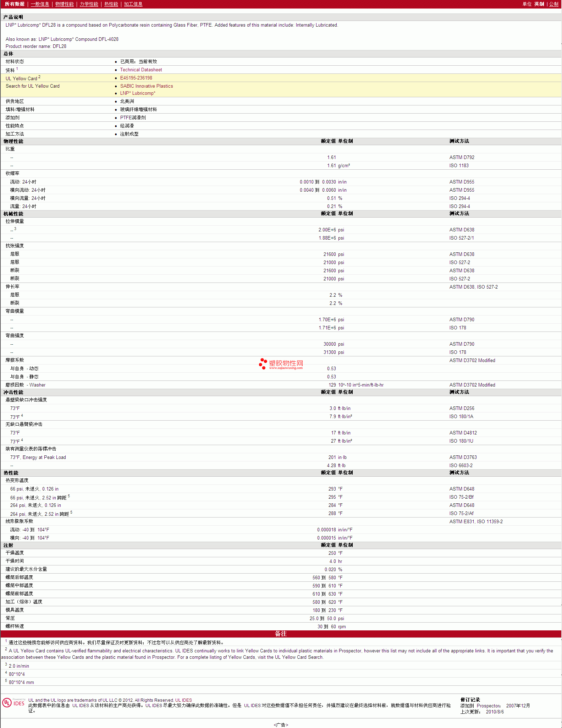
Task: Open the LNP* Lubricomp* search link
Action: 138,93
